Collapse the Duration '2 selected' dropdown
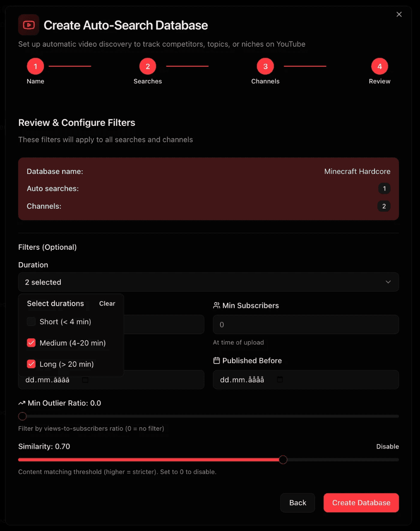Image resolution: width=420 pixels, height=531 pixels. tap(209, 282)
